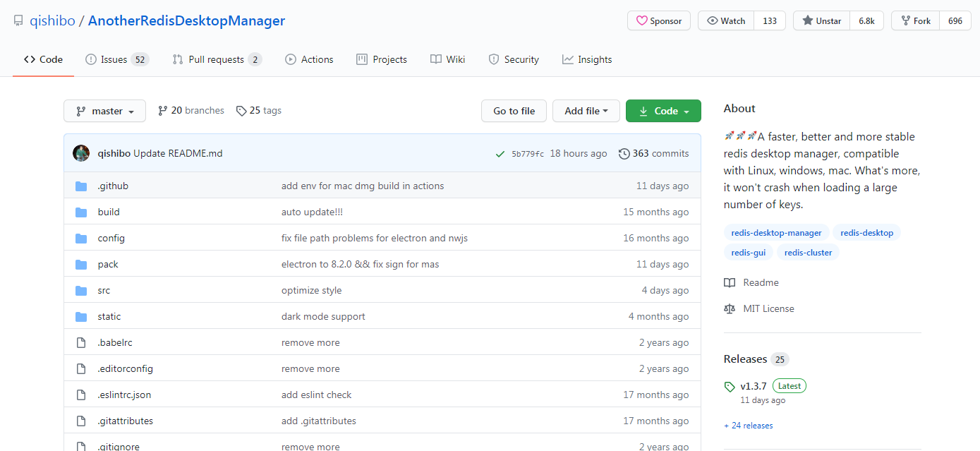Image resolution: width=980 pixels, height=451 pixels.
Task: Click the Go to file button
Action: 514,111
